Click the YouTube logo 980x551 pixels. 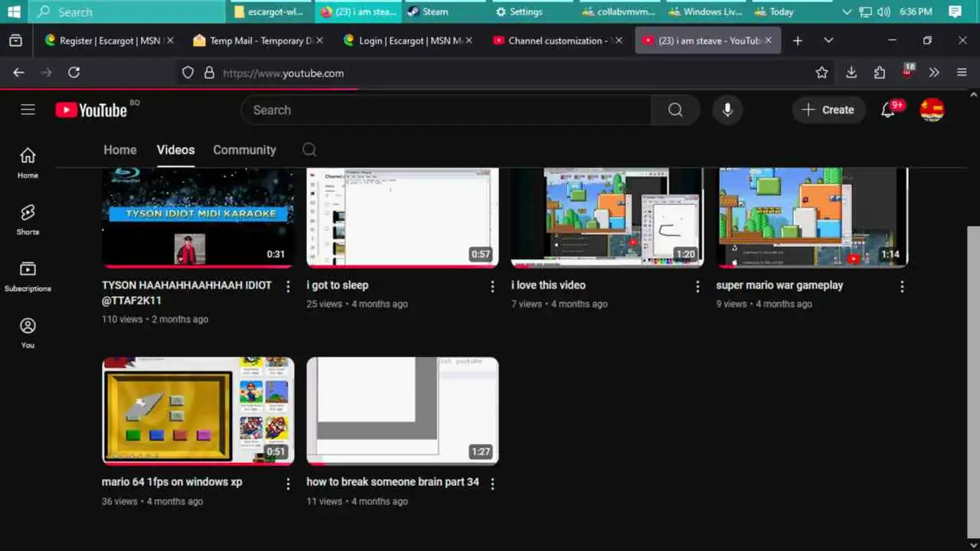point(91,110)
